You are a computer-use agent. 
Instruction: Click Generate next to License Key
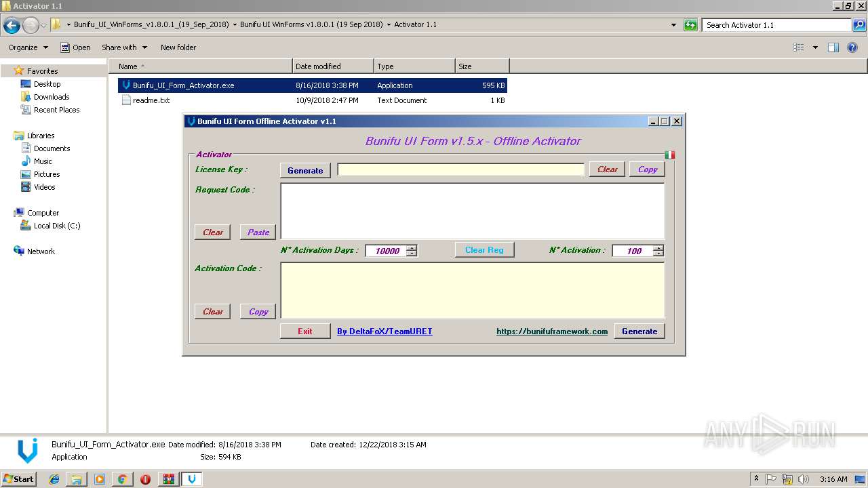305,170
